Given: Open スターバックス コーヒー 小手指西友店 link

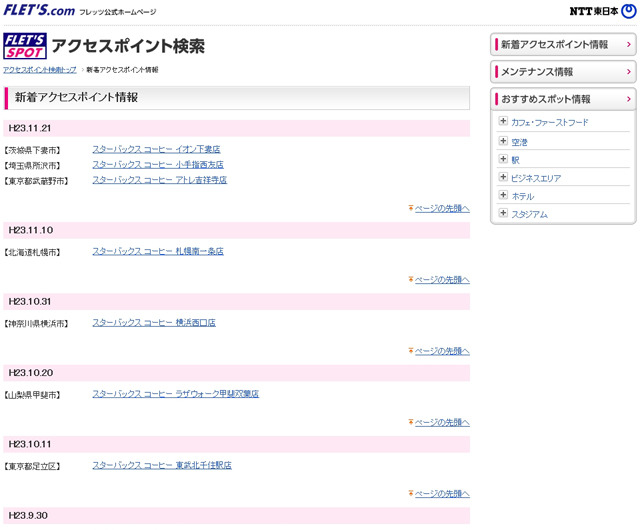Looking at the screenshot, I should pyautogui.click(x=158, y=165).
